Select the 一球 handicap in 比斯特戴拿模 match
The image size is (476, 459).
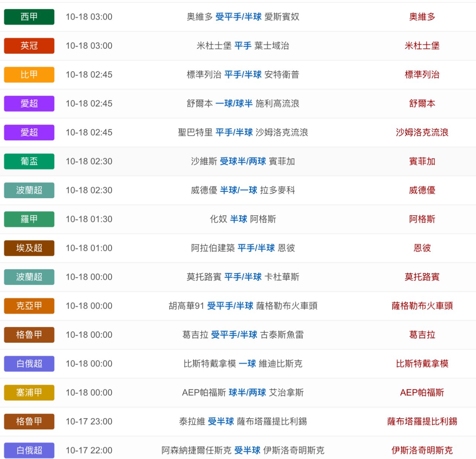coord(247,363)
